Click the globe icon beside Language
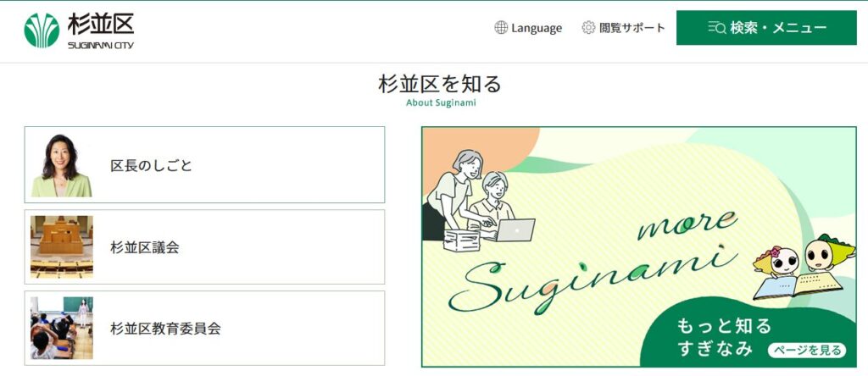The height and width of the screenshot is (376, 868). click(x=501, y=28)
